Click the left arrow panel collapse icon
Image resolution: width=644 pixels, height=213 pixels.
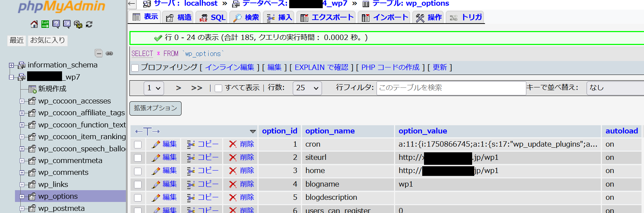click(x=132, y=4)
